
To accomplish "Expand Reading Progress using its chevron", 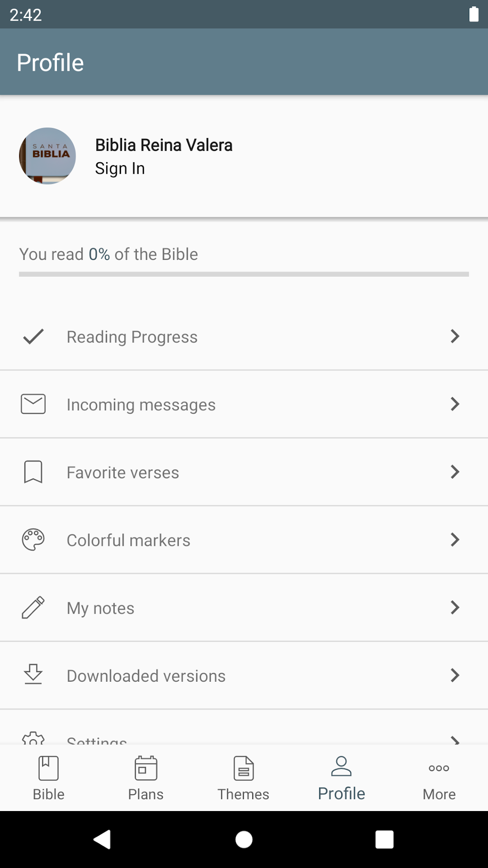I will click(x=455, y=337).
